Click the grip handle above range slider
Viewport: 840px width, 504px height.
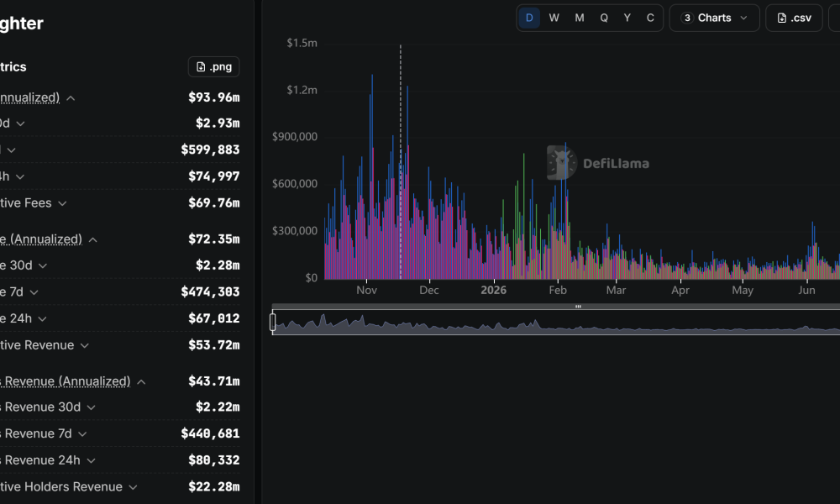[578, 307]
